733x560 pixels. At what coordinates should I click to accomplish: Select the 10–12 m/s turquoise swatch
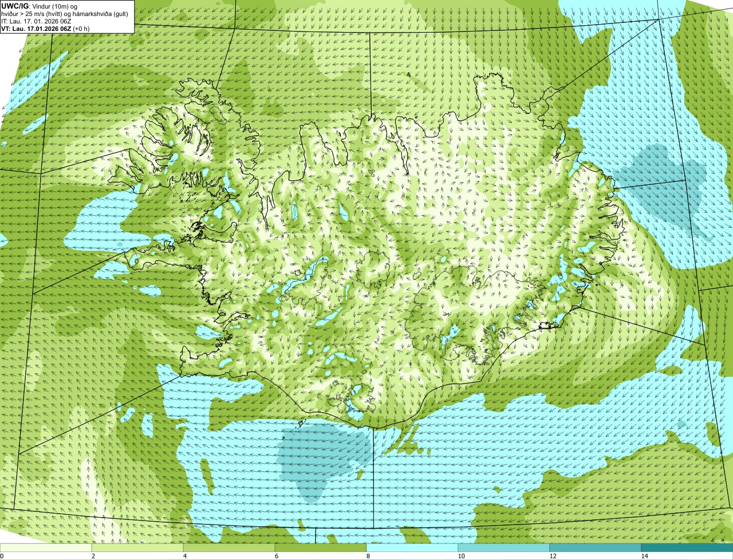point(504,547)
